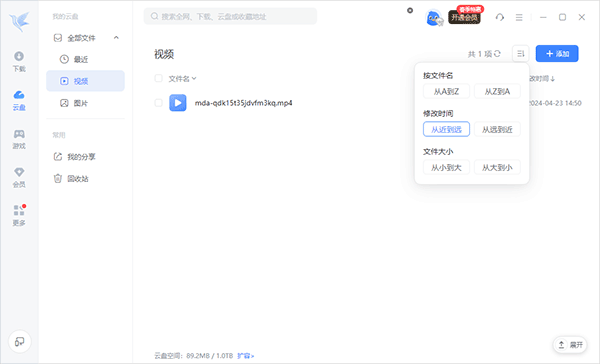Screen dimensions: 600x364
Task: Click the 视频 page heading
Action: (x=164, y=54)
